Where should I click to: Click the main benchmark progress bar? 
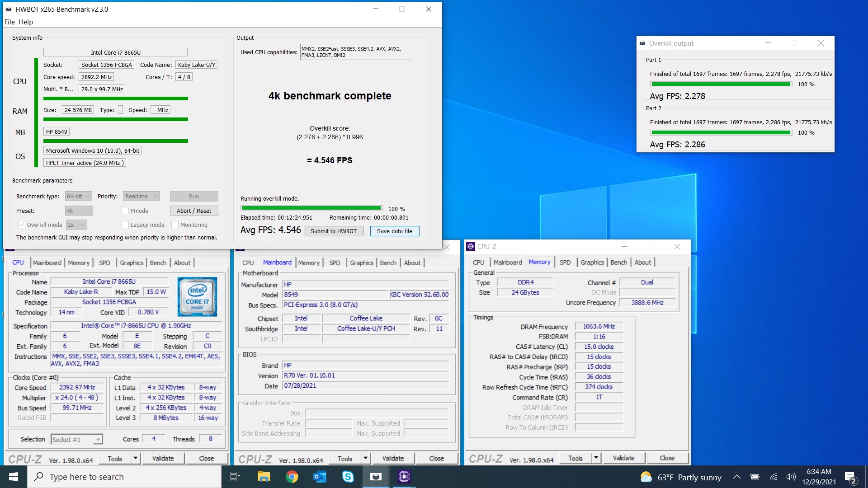[311, 208]
